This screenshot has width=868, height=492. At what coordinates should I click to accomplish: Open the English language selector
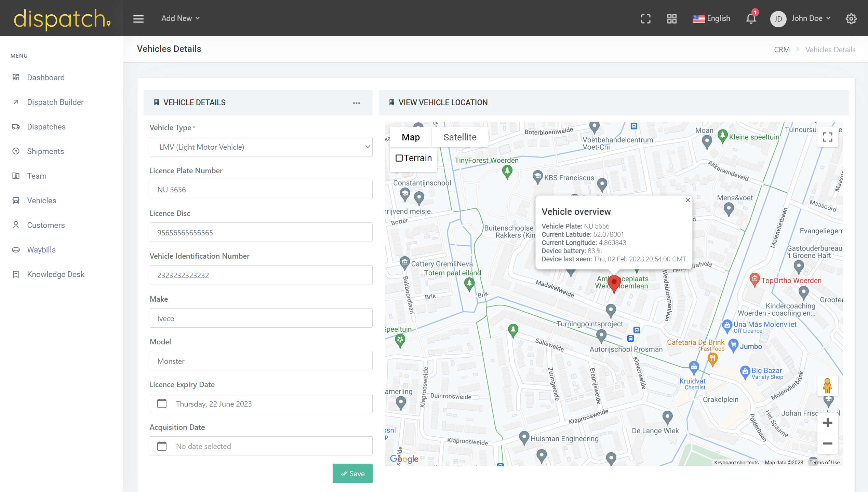point(712,18)
